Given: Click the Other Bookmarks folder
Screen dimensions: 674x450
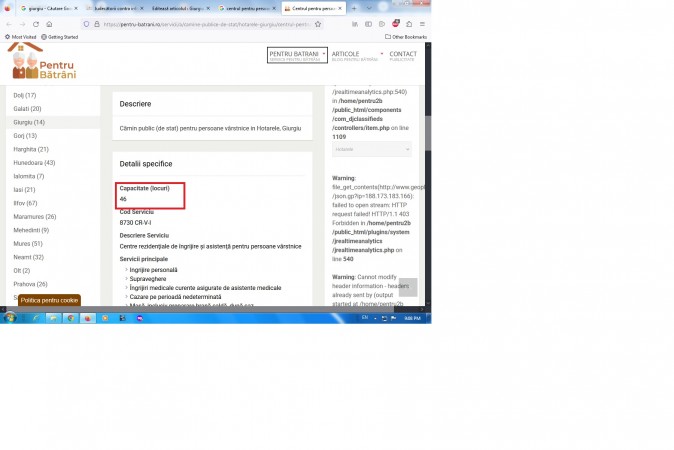Looking at the screenshot, I should click(x=407, y=36).
